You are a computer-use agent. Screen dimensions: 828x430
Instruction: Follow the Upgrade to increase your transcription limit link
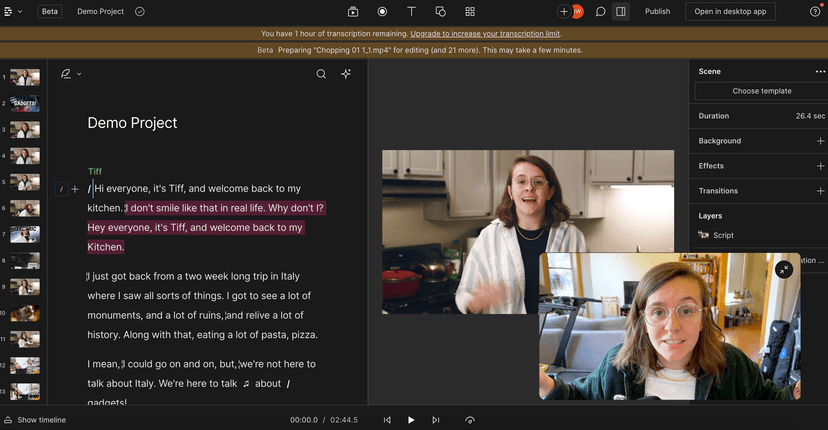[485, 34]
